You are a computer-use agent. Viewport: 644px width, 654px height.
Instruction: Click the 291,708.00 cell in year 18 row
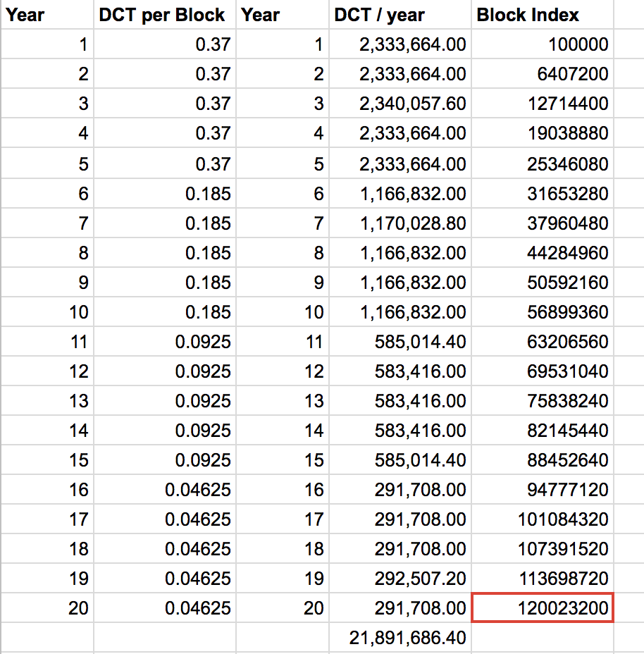click(400, 549)
